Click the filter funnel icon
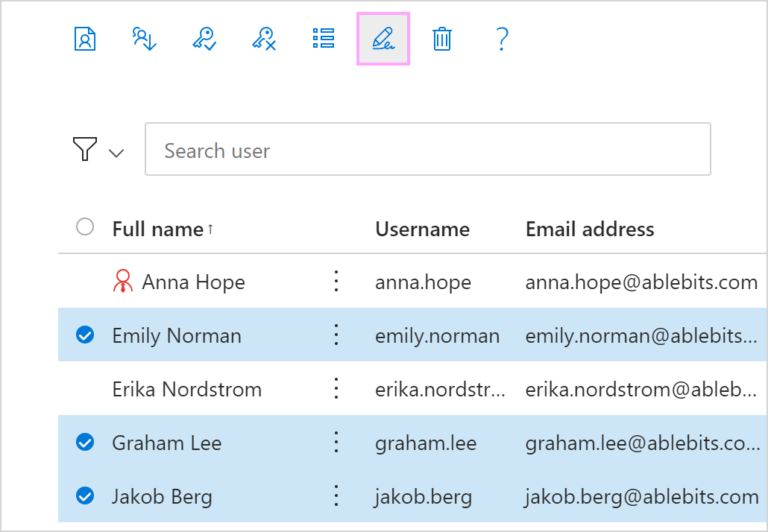This screenshot has height=532, width=768. click(85, 149)
